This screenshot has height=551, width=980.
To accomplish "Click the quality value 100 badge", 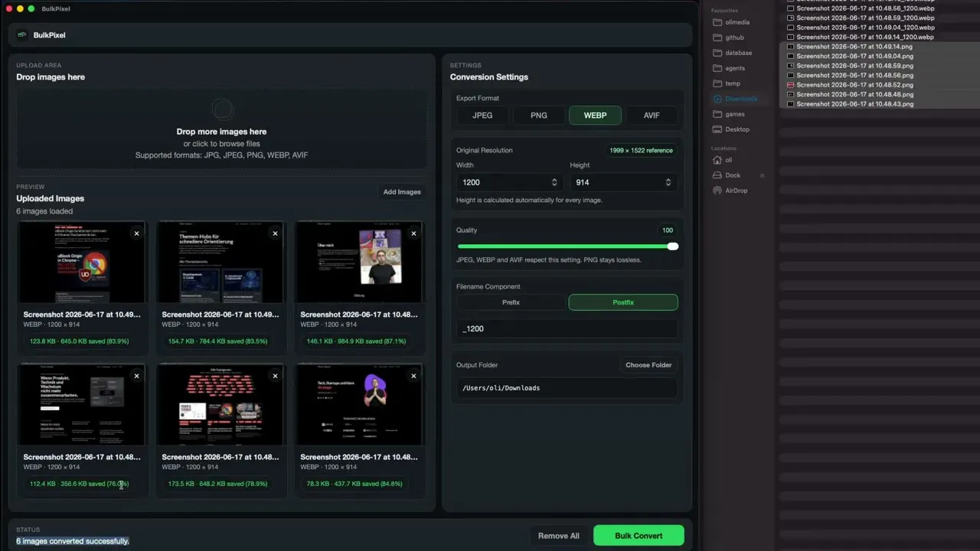I will [668, 230].
